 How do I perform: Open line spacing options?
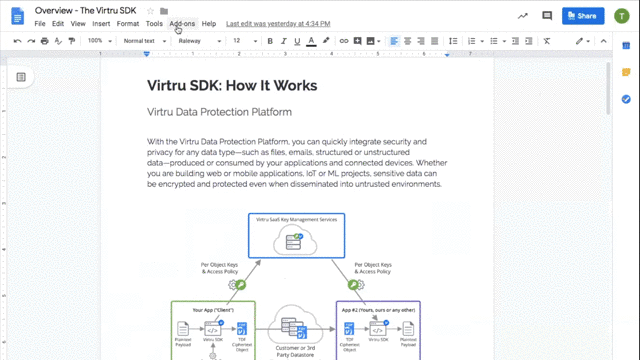coord(453,41)
